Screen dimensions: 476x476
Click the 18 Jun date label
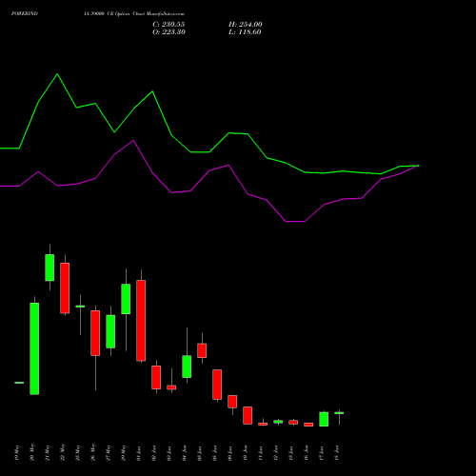(337, 453)
